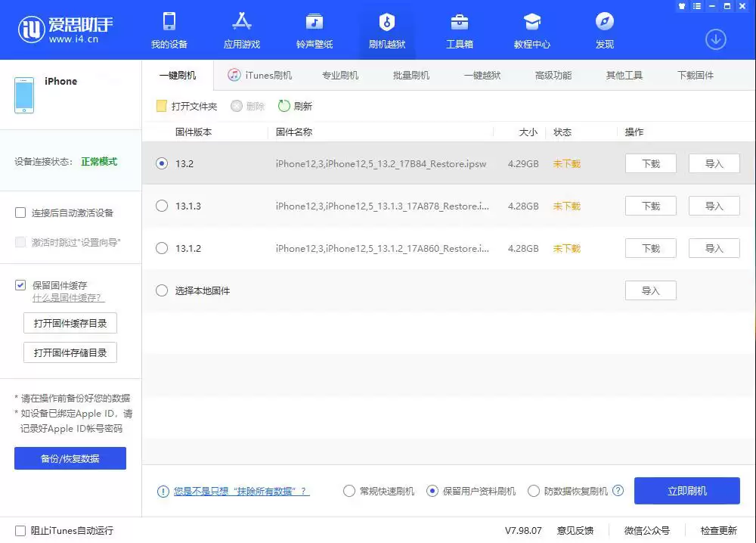Choose 保留用户资料刷机 flash mode
This screenshot has height=543, width=756.
432,491
